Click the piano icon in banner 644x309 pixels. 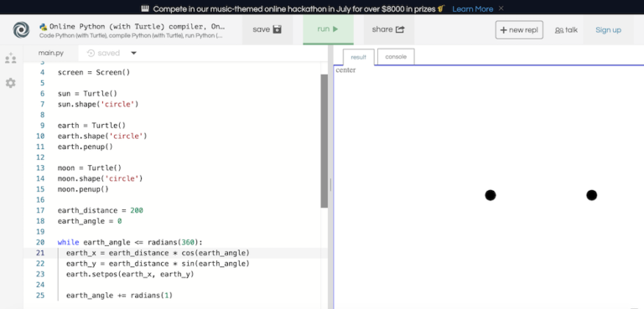coord(144,8)
